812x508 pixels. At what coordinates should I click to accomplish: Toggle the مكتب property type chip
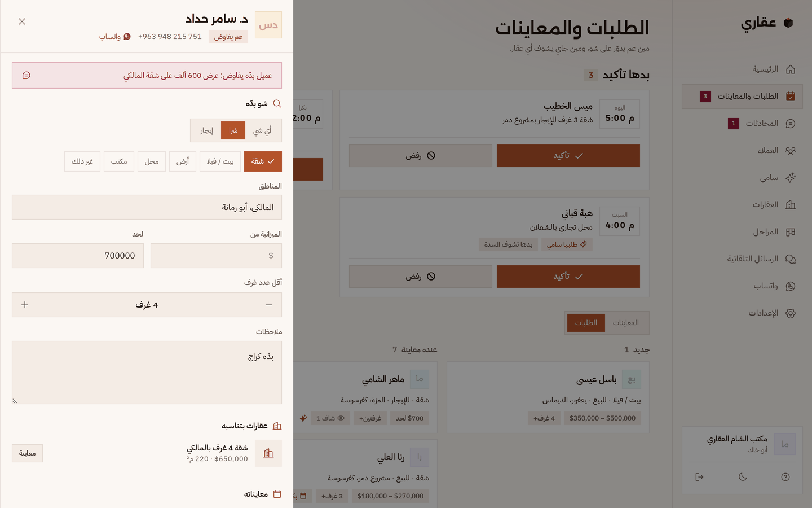pyautogui.click(x=119, y=161)
